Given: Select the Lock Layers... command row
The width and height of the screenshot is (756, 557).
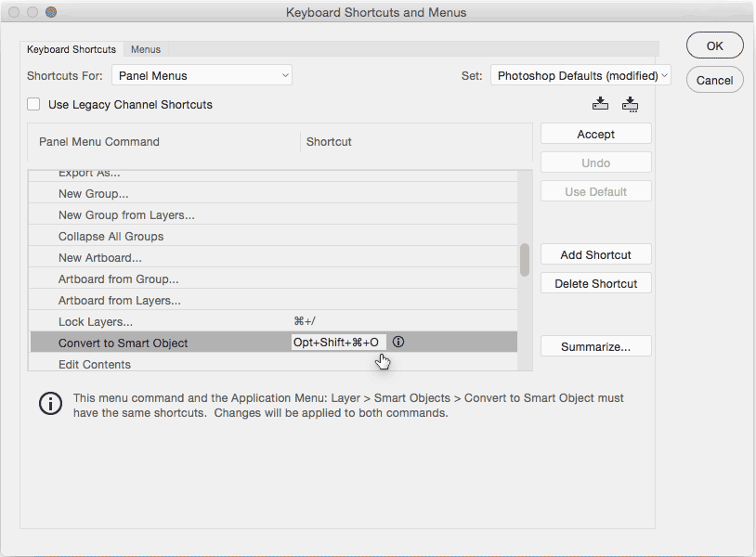Looking at the screenshot, I should click(x=273, y=321).
